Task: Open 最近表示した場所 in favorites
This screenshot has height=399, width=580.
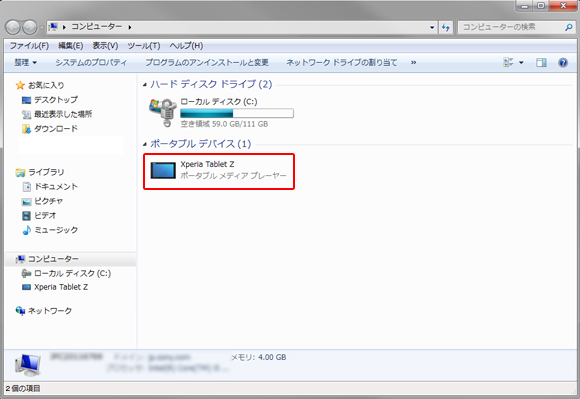Action: point(63,114)
